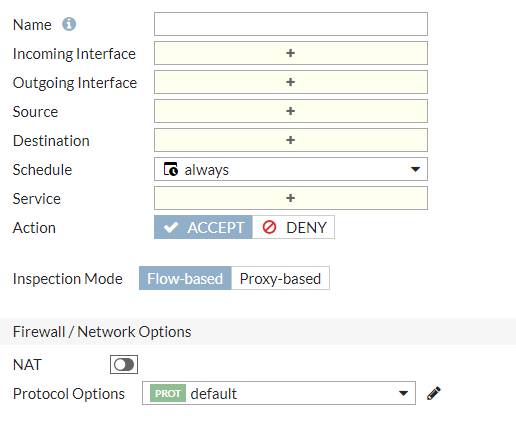This screenshot has width=516, height=424.
Task: Click the red deny circle icon
Action: coord(269,227)
